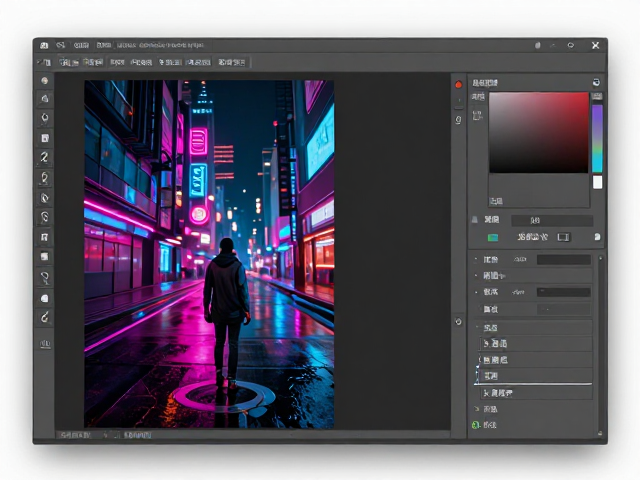
Task: Click the vertical hue spectrum slider
Action: pos(597,139)
